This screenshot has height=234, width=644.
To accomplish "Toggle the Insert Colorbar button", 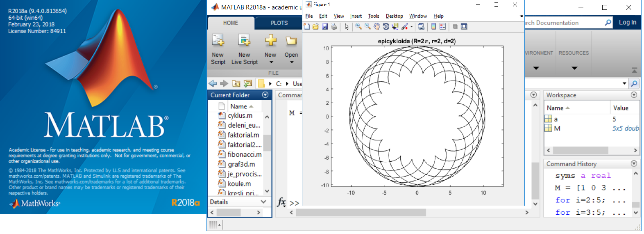I will click(x=433, y=27).
